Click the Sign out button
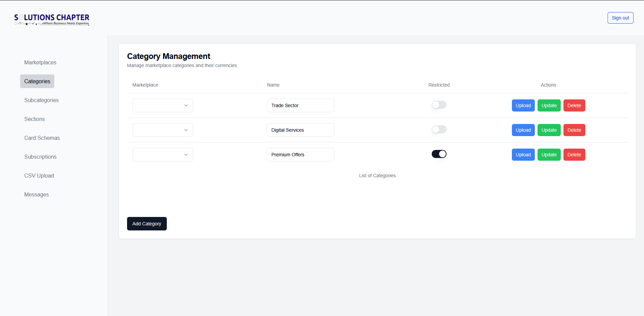The image size is (644, 316). 620,18
